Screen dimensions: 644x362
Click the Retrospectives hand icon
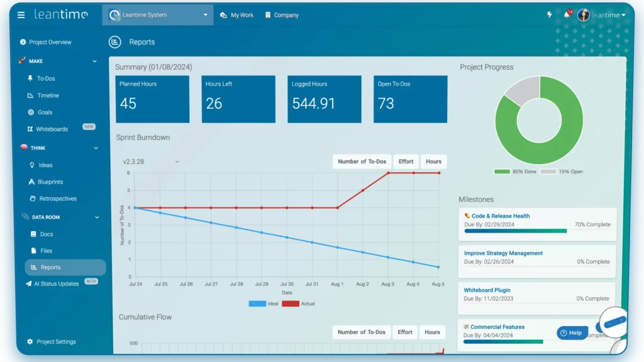click(x=33, y=198)
